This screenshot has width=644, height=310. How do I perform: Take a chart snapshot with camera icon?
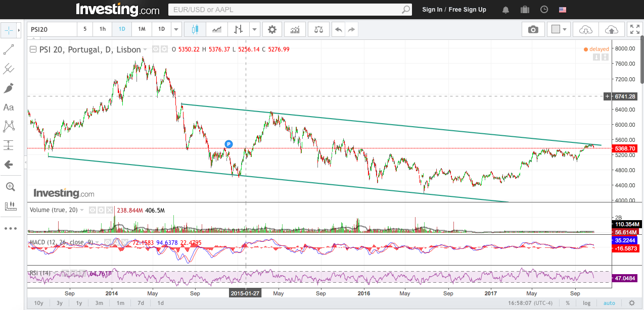pos(533,29)
